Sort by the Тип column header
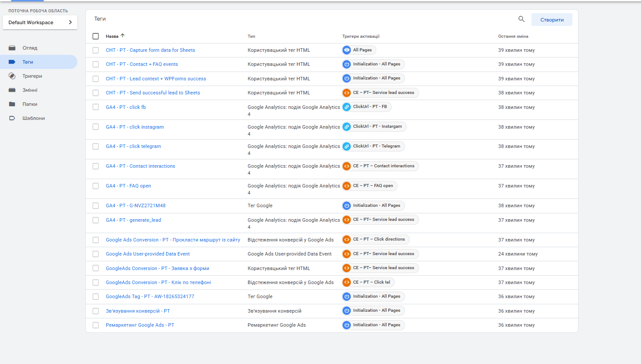This screenshot has width=641, height=364. coord(251,36)
